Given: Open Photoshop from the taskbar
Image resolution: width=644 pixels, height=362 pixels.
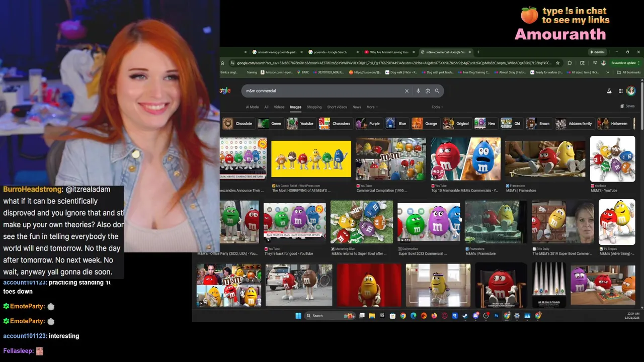Looking at the screenshot, I should tap(496, 316).
